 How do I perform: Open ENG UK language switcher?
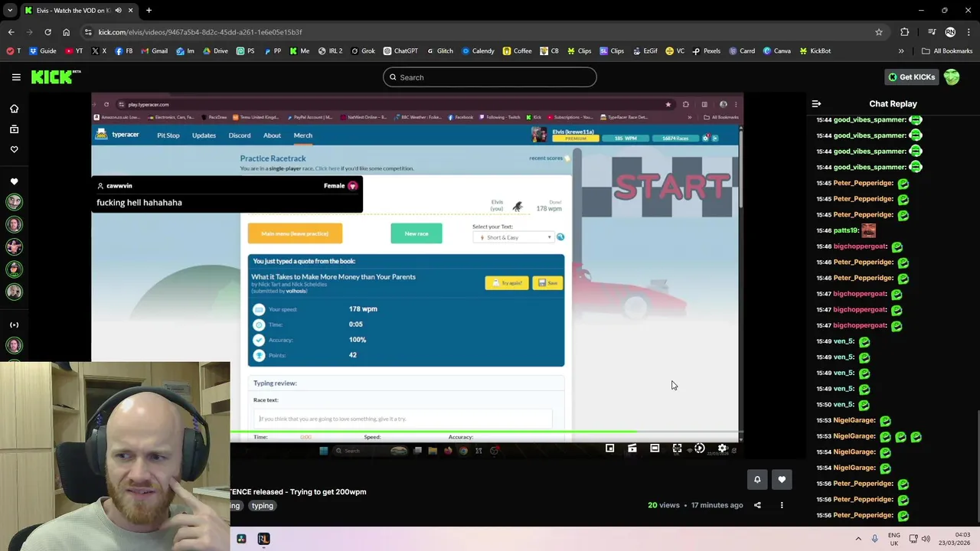click(894, 539)
